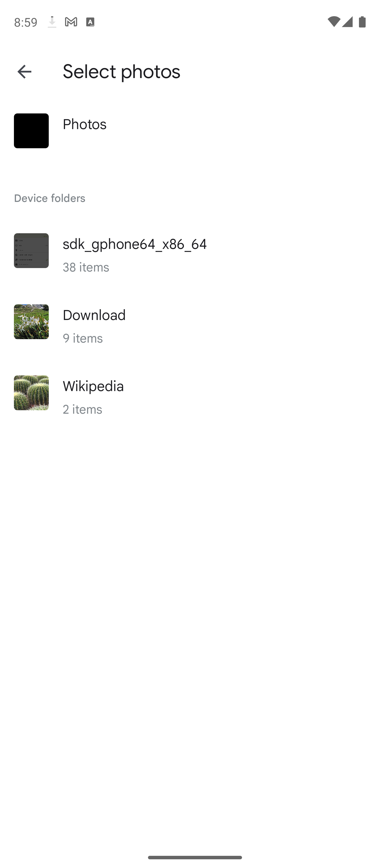This screenshot has height=868, width=390.
Task: Open sdk_gphone64_x86_64 folder thumbnail
Action: [31, 251]
